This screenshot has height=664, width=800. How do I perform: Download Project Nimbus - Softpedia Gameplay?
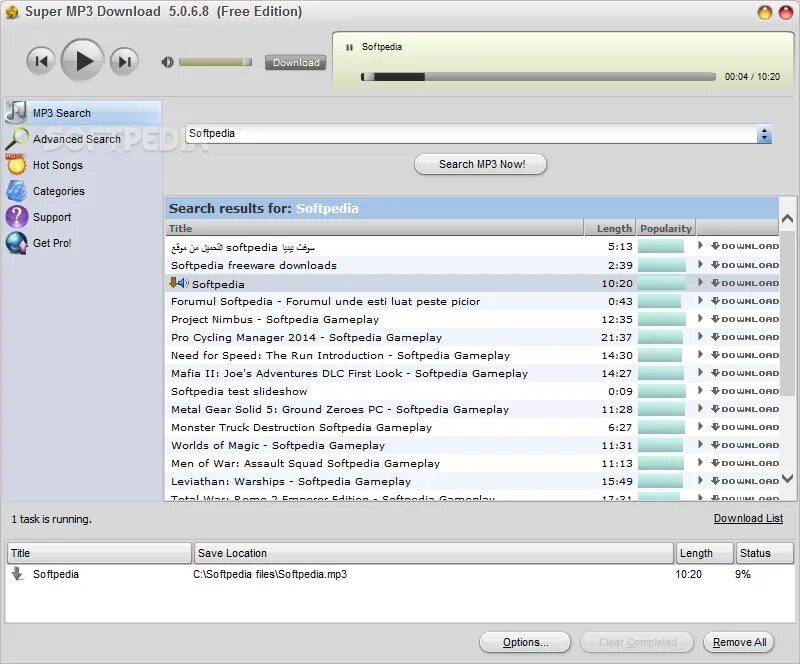pos(745,319)
